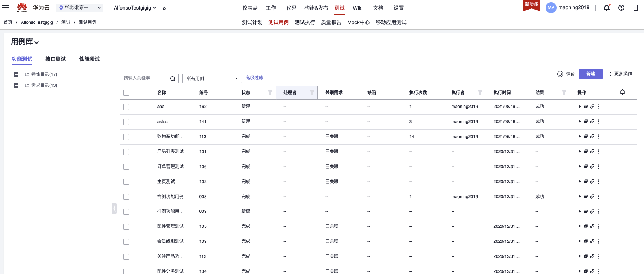This screenshot has height=274, width=644.
Task: Open table column settings gear
Action: click(622, 92)
